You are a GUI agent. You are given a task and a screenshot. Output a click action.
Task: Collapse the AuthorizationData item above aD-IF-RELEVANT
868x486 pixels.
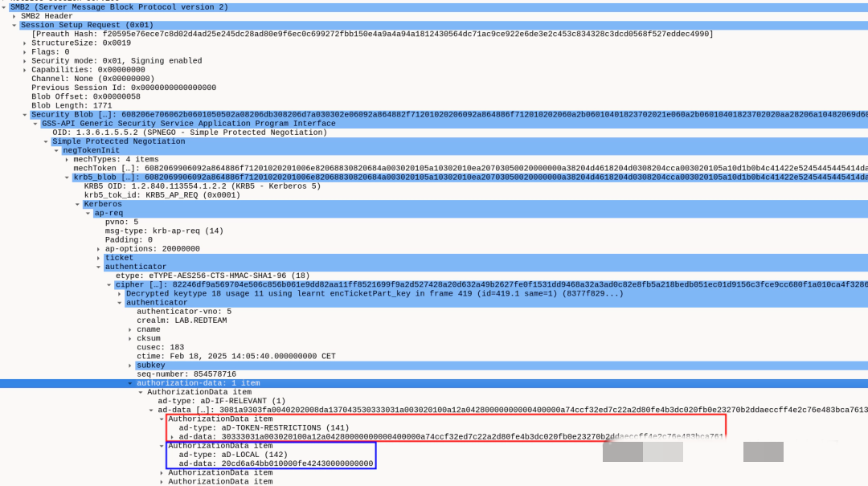point(141,392)
